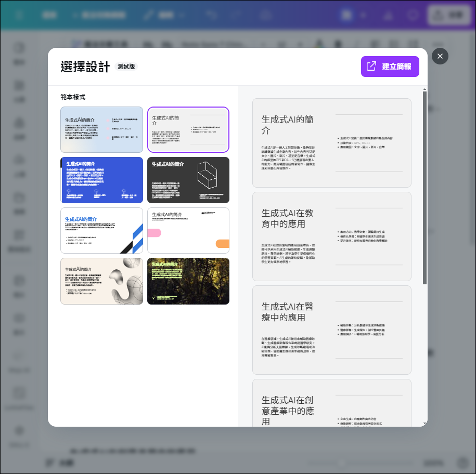Image resolution: width=476 pixels, height=474 pixels.
Task: Click the 選擇設計 dialog title
Action: click(85, 67)
